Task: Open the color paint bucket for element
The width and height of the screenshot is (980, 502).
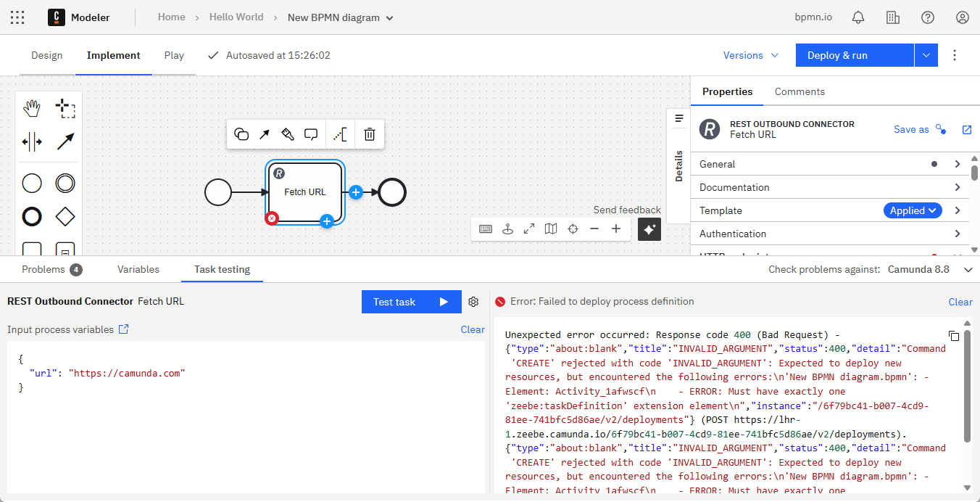Action: coord(288,134)
